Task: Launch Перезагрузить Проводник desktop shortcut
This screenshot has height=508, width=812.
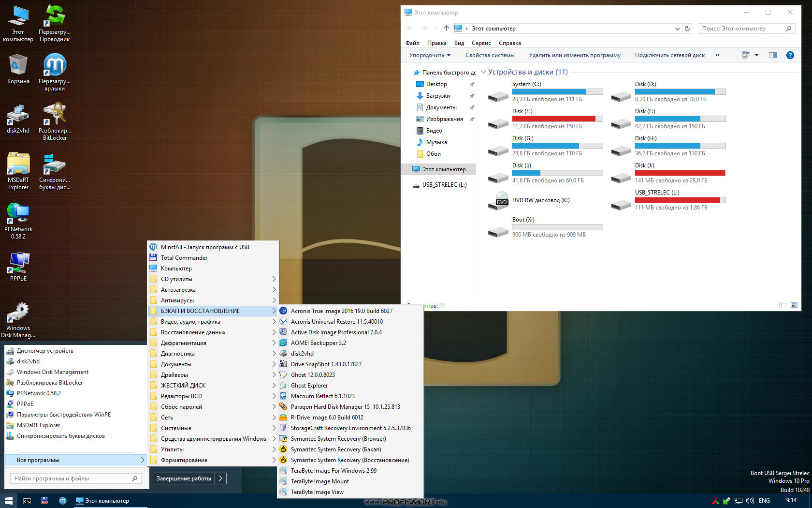Action: 55,23
